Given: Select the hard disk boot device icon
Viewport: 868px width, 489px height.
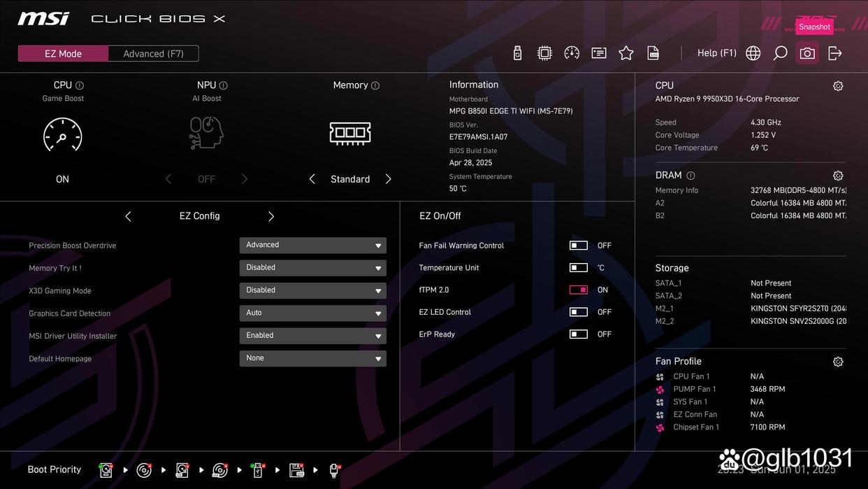Looking at the screenshot, I should [106, 470].
